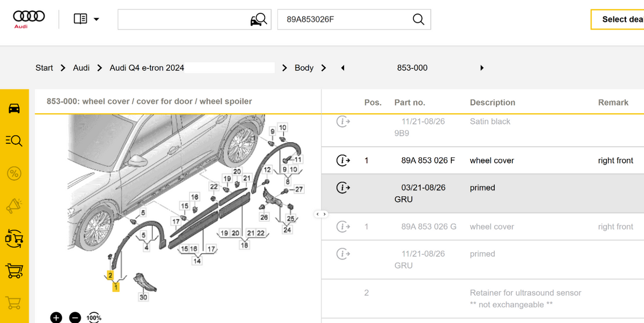Click highlighted callout 2 in diagram
This screenshot has width=644, height=323.
point(110,275)
